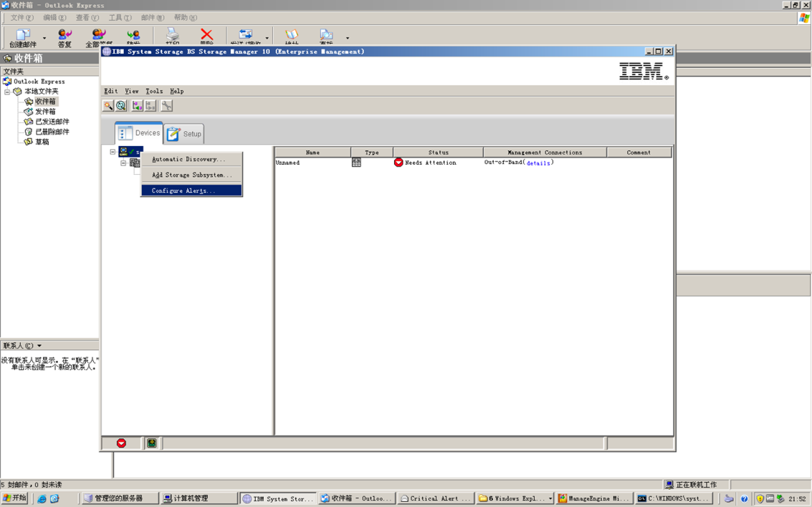This screenshot has height=507, width=812.
Task: Click the storage subsystem Type grid icon
Action: pos(356,163)
